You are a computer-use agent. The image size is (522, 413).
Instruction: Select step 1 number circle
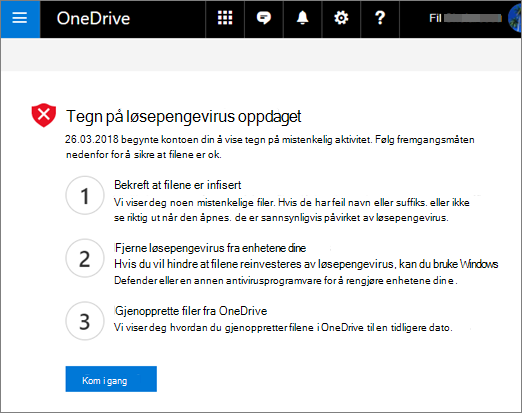[85, 195]
